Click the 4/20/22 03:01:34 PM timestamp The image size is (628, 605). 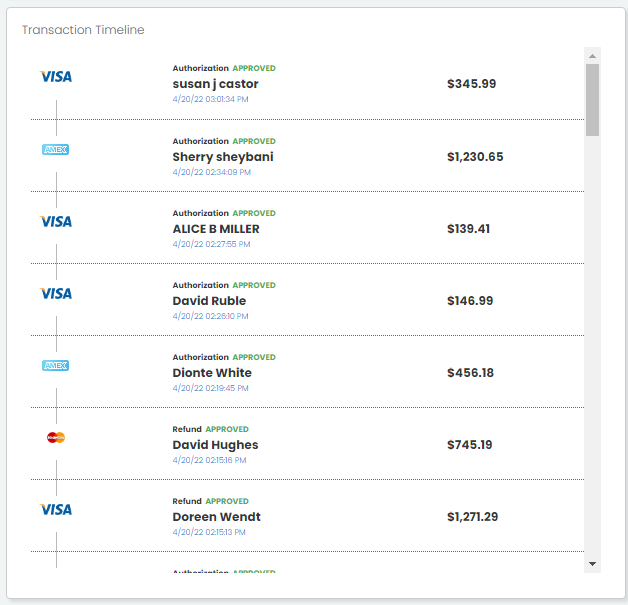pyautogui.click(x=210, y=99)
